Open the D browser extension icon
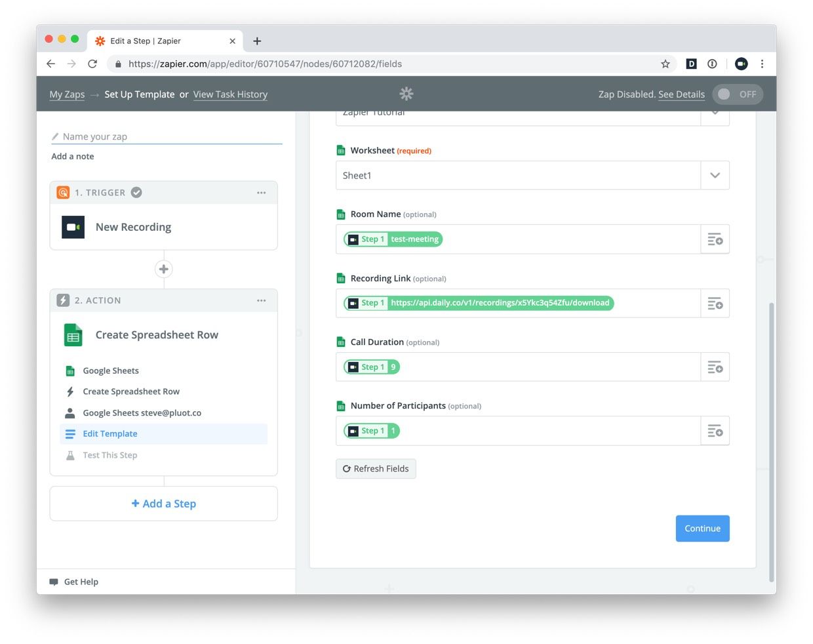The width and height of the screenshot is (813, 644). pyautogui.click(x=691, y=64)
